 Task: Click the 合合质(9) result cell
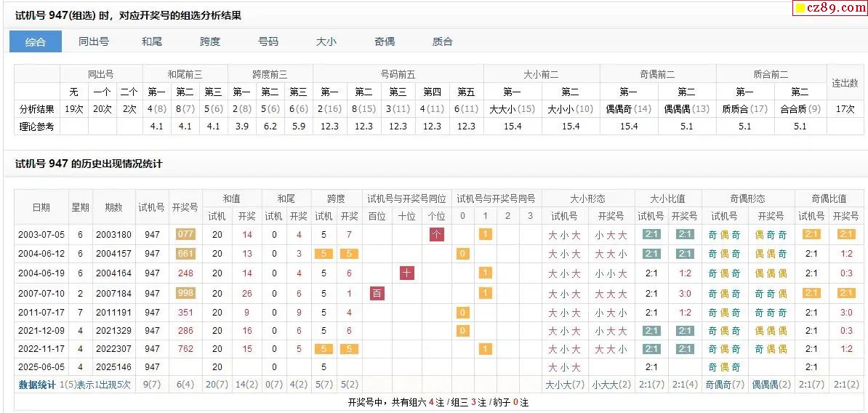tap(800, 109)
